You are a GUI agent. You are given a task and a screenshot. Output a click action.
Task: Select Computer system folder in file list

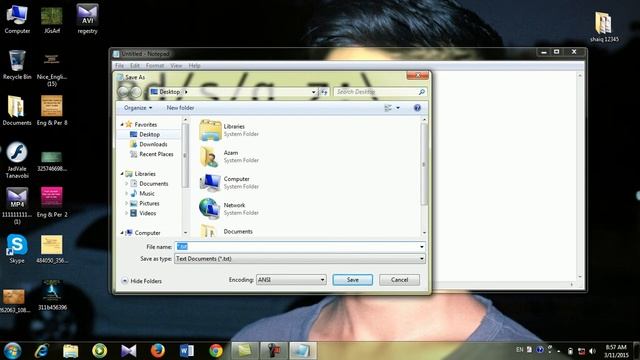coord(229,182)
